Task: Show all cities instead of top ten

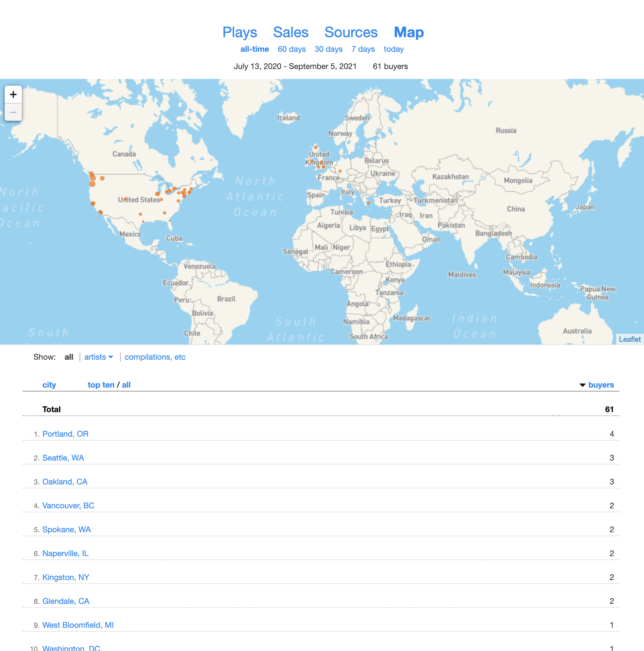Action: click(126, 385)
